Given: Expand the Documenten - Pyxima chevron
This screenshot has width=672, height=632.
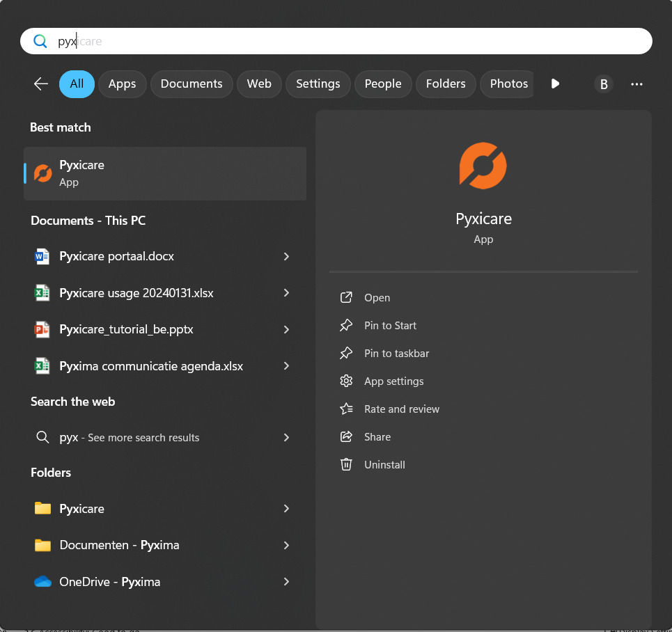Looking at the screenshot, I should (x=286, y=545).
